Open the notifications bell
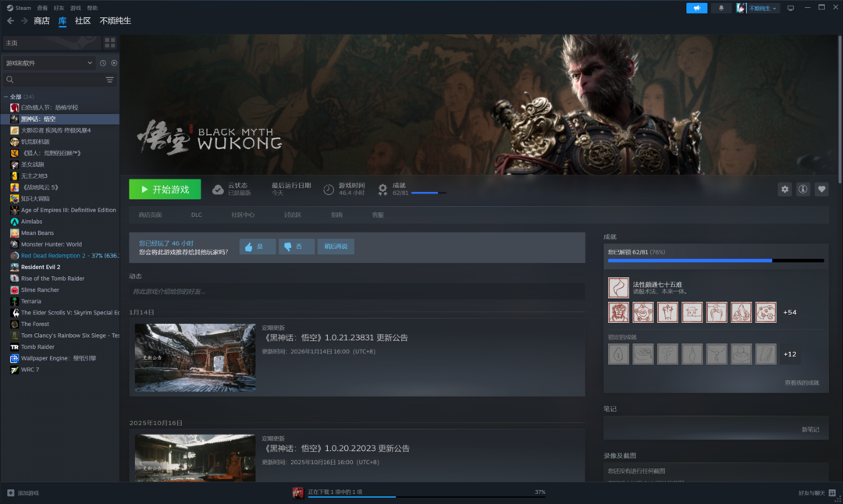This screenshot has width=843, height=504. [721, 8]
